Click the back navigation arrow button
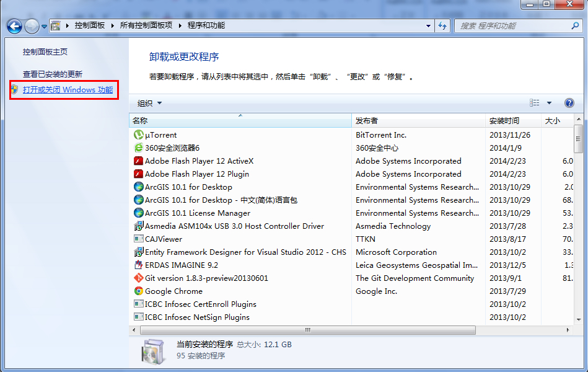Viewport: 588px width, 372px height. pyautogui.click(x=14, y=25)
